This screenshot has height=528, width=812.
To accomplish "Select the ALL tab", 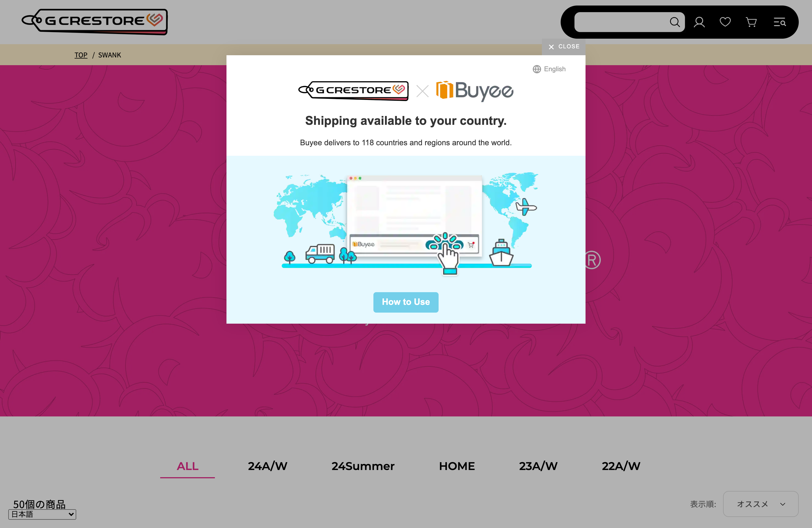I will [x=187, y=466].
